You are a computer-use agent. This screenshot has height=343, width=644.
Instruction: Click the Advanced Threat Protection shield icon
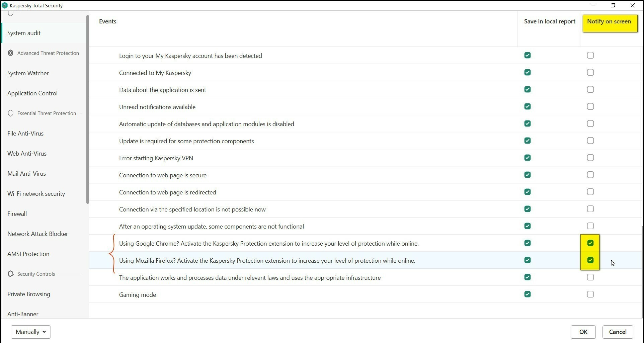(10, 53)
